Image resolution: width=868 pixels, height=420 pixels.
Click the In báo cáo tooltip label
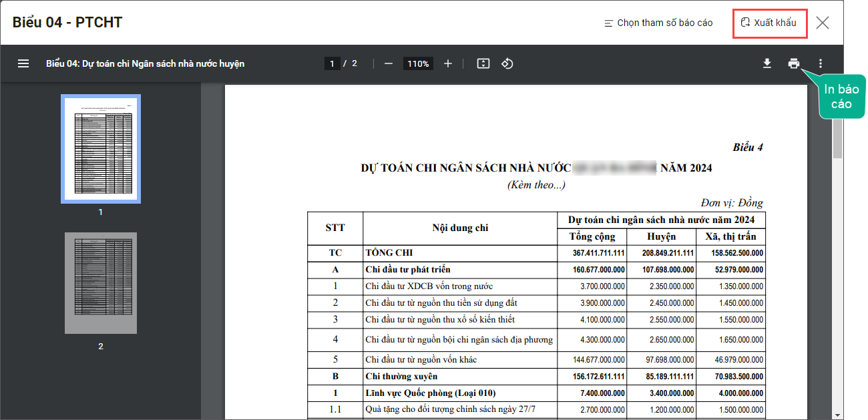pyautogui.click(x=841, y=97)
